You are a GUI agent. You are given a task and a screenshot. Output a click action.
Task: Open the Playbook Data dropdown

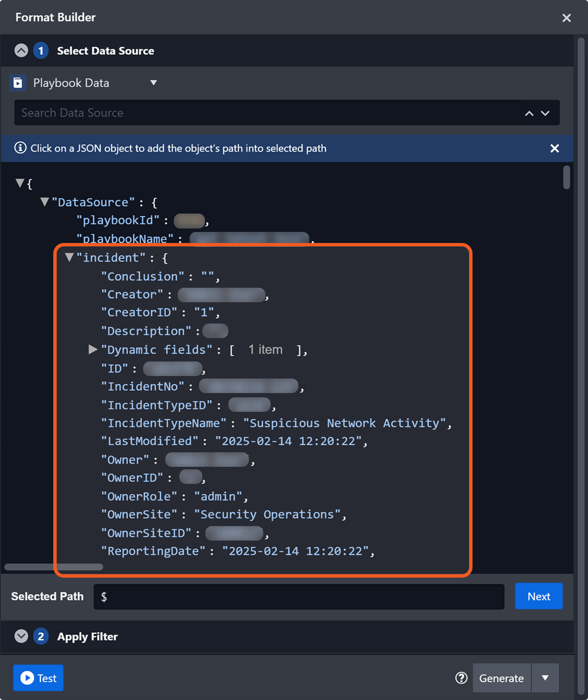point(153,83)
